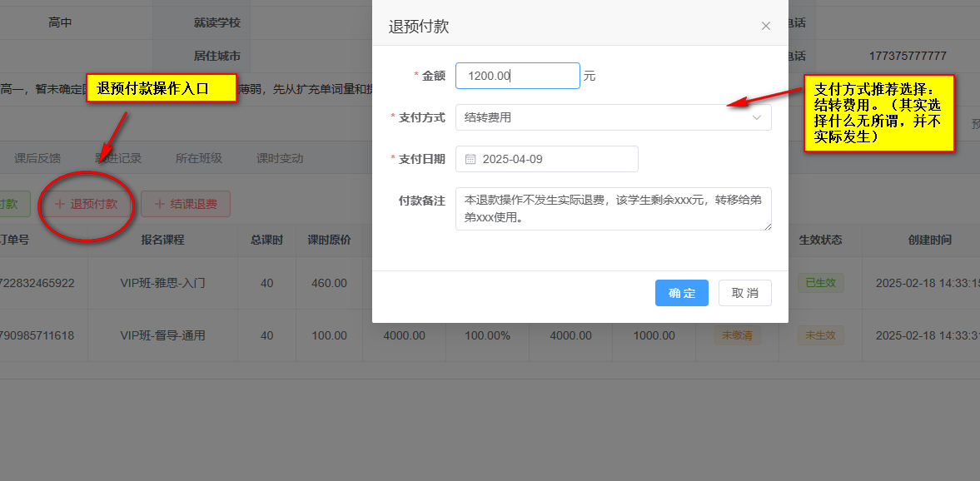Screen dimensions: 980x481
Task: Select the 课时变动 tab
Action: tap(280, 158)
